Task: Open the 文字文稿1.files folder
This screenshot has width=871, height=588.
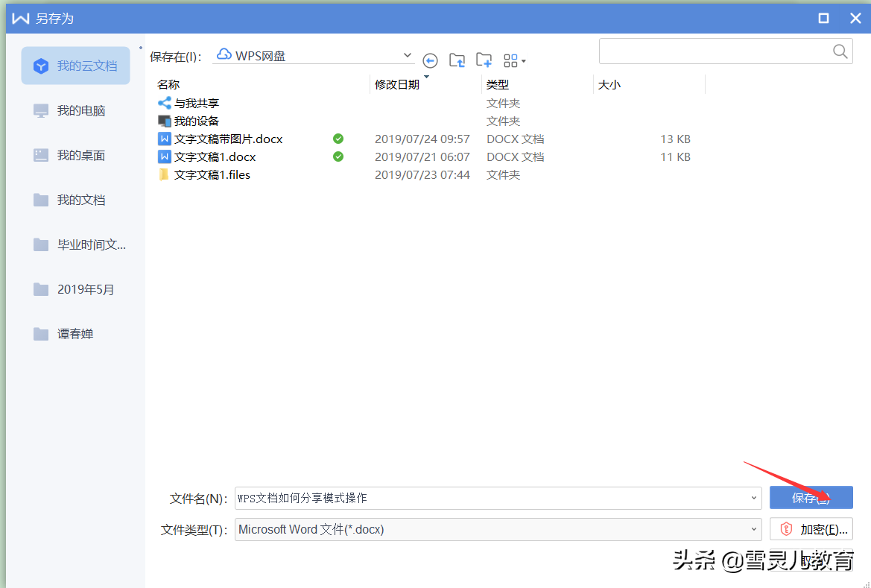Action: point(212,174)
